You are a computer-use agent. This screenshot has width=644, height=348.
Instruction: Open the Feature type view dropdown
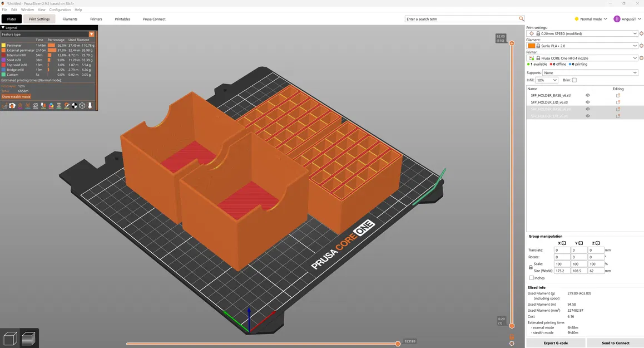48,35
